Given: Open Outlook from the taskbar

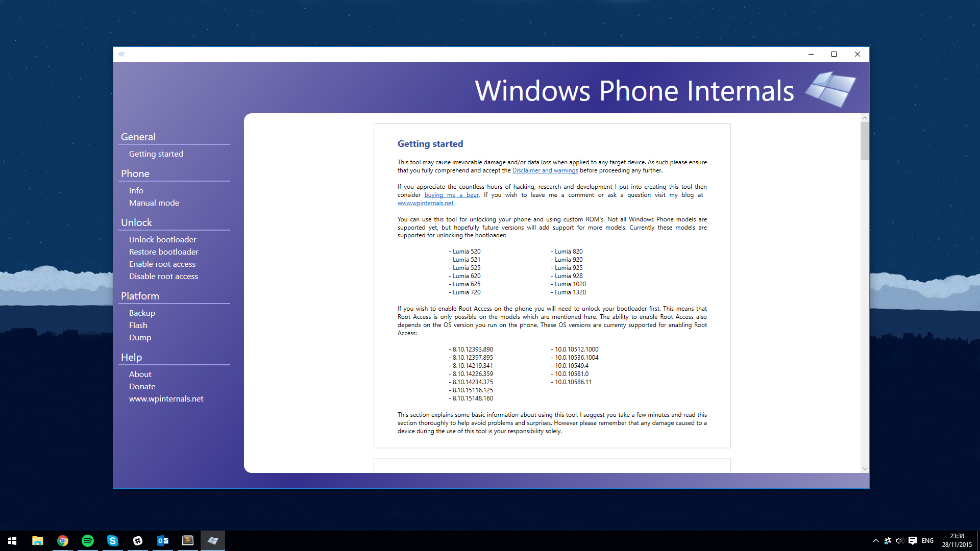Looking at the screenshot, I should (x=162, y=541).
